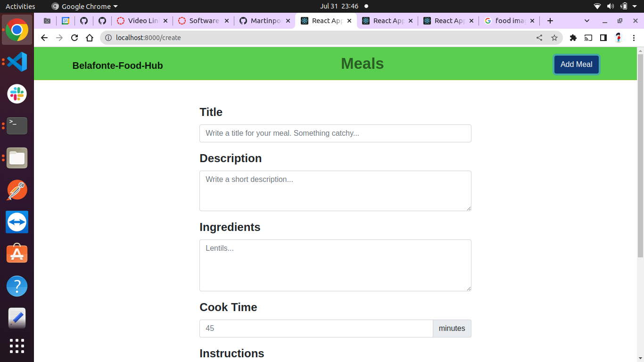Click the Chrome profile avatar
The width and height of the screenshot is (644, 362).
[x=619, y=38]
